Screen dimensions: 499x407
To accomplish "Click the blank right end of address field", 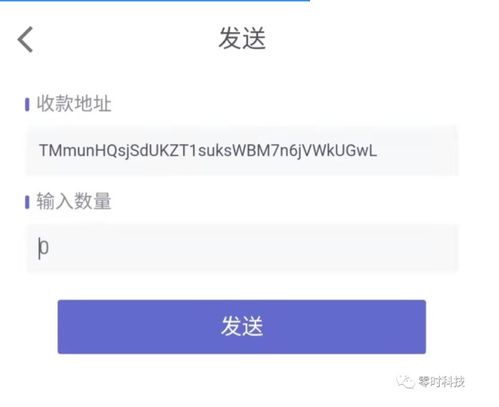I will coord(420,150).
